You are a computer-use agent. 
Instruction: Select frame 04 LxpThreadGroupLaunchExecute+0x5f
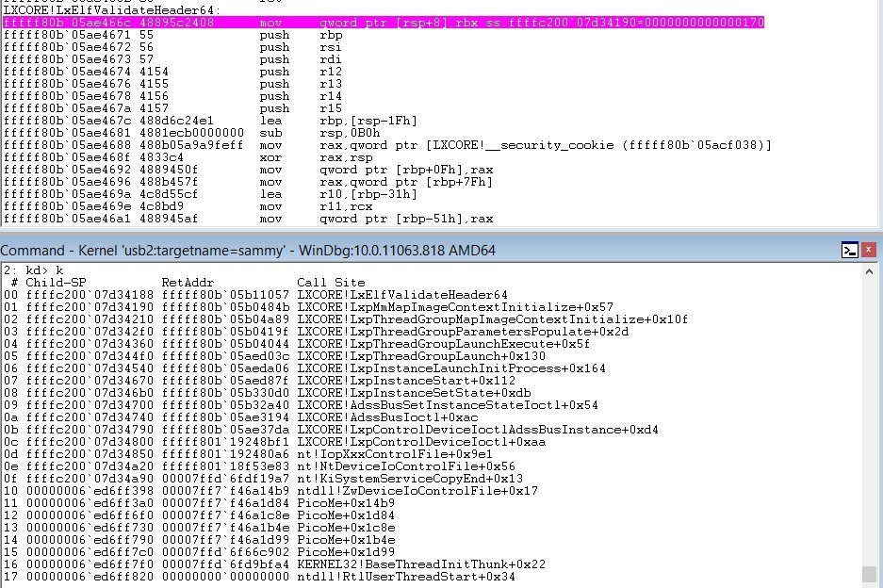coord(297,344)
